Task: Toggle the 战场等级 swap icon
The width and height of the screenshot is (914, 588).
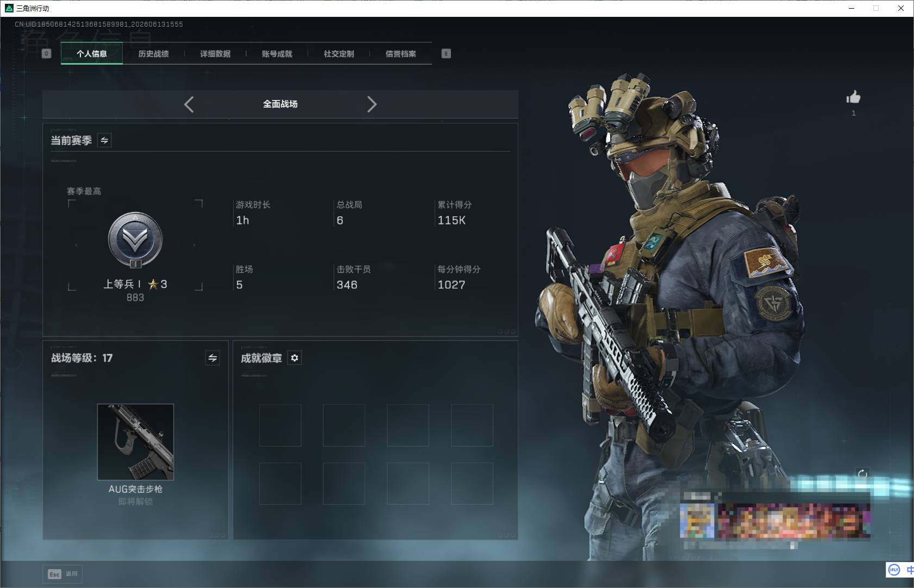Action: coord(212,358)
